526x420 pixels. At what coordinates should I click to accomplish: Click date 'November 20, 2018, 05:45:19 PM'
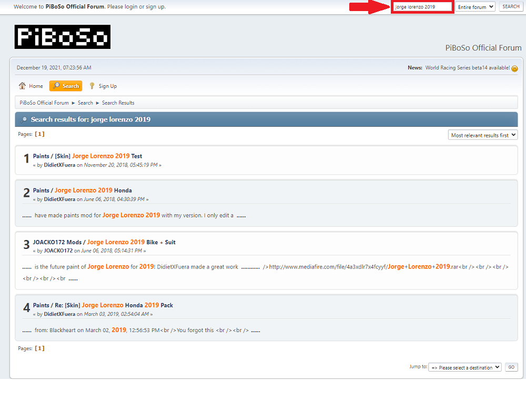pyautogui.click(x=121, y=165)
